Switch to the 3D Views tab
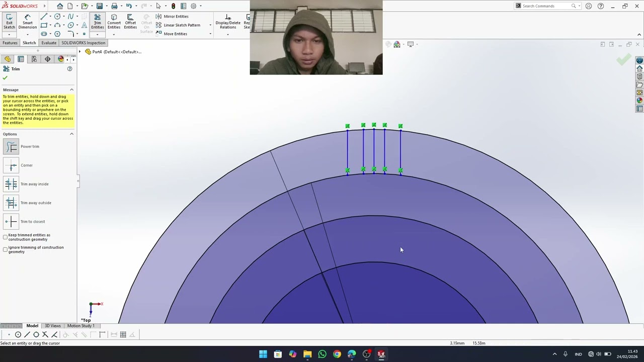Image resolution: width=644 pixels, height=362 pixels. point(53,326)
